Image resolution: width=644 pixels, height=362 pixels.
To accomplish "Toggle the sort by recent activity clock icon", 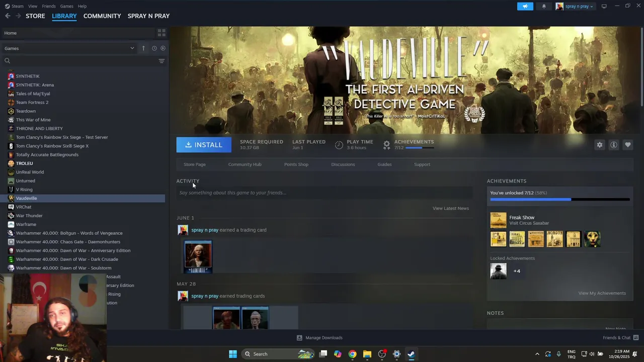I will (154, 48).
